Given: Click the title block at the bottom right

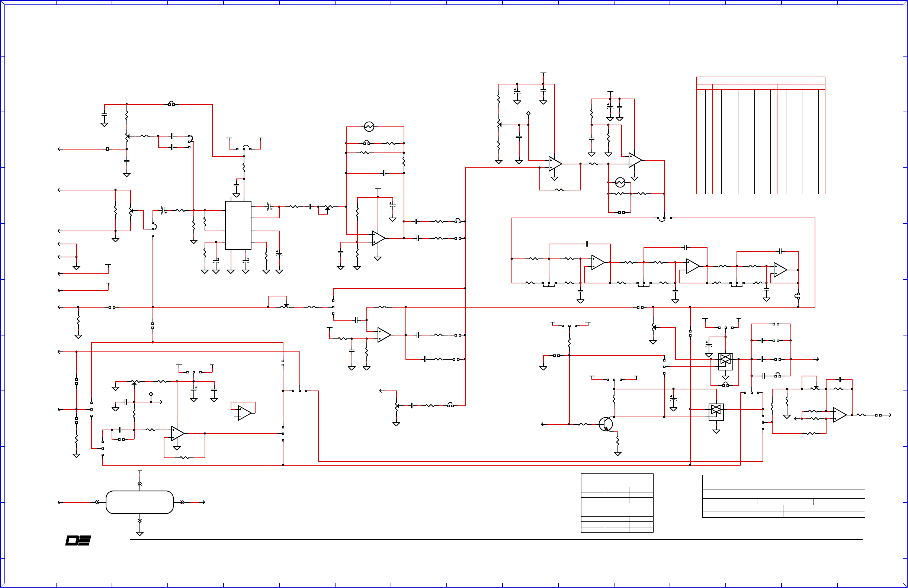Looking at the screenshot, I should pos(784,497).
